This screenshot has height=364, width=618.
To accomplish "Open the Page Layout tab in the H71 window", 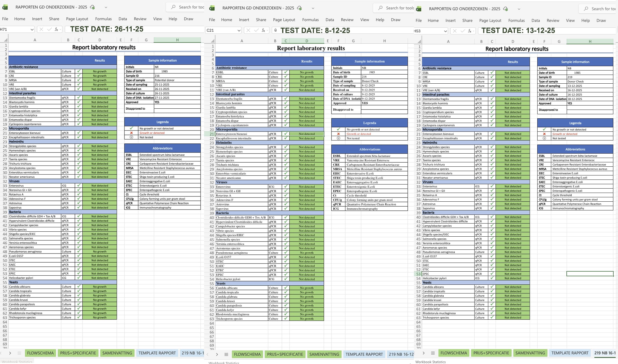I will [x=77, y=19].
